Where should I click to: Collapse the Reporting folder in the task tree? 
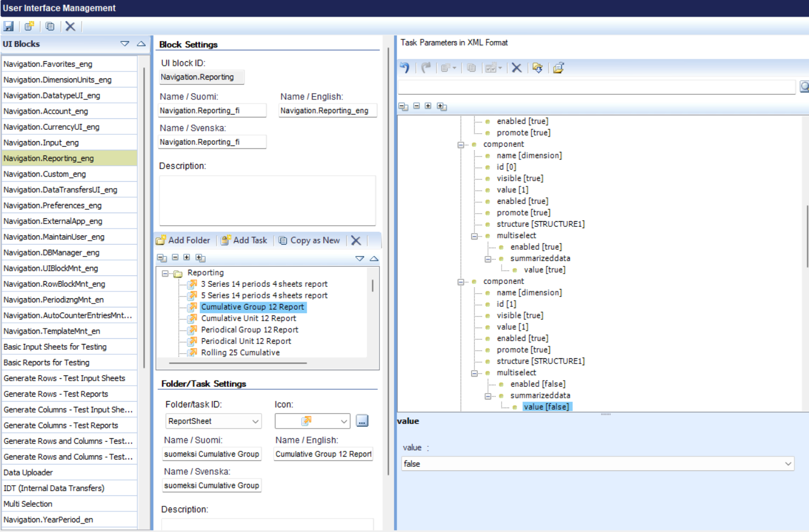click(x=165, y=273)
